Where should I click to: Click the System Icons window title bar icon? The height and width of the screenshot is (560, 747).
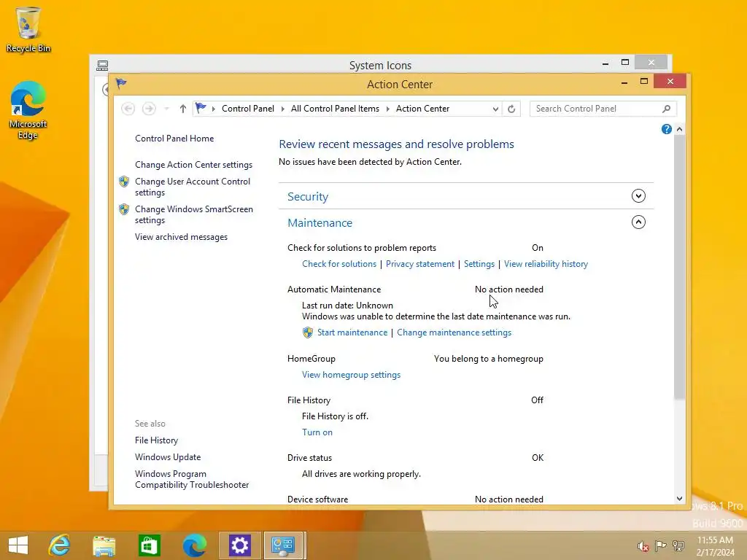pyautogui.click(x=102, y=65)
